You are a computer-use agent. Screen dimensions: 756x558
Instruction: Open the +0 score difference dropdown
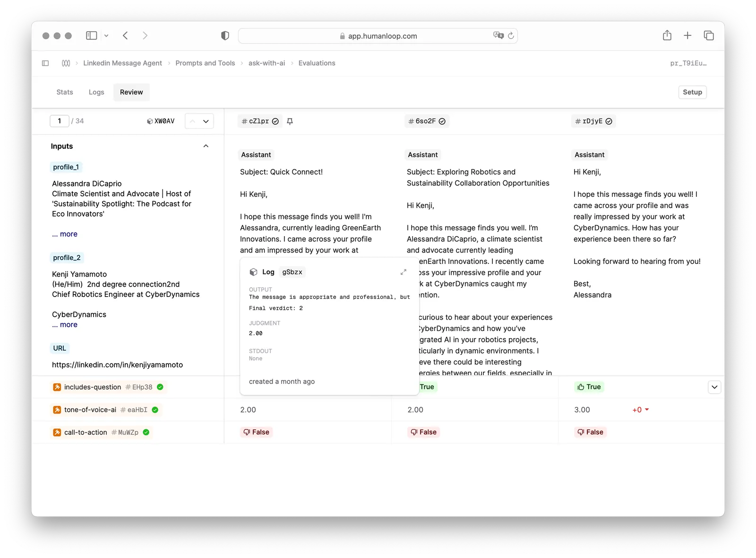641,410
